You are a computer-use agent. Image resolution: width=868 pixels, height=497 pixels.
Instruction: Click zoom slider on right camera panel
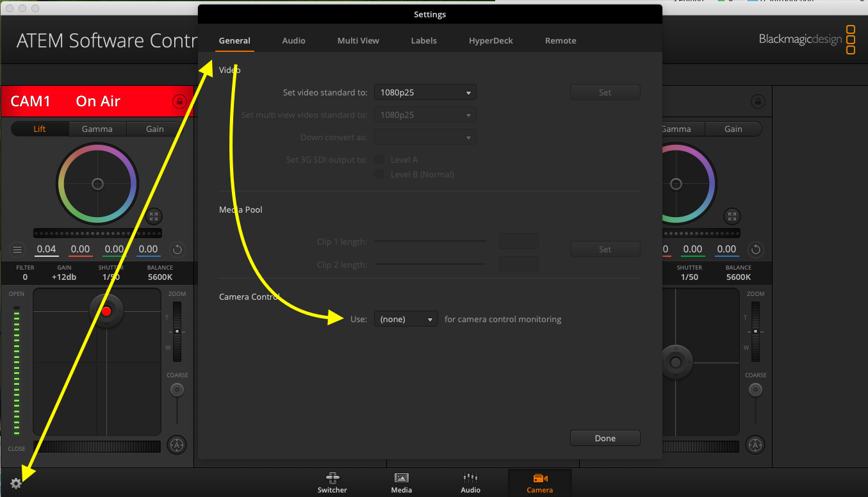coord(756,332)
